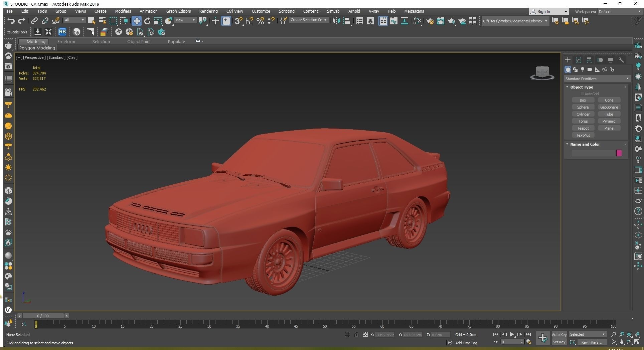
Task: Click the Set Key button
Action: (559, 342)
